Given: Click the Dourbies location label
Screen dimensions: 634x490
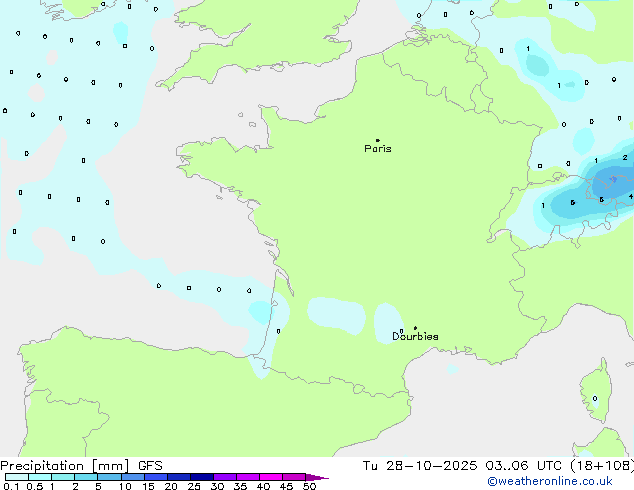Looking at the screenshot, I should click(415, 336).
